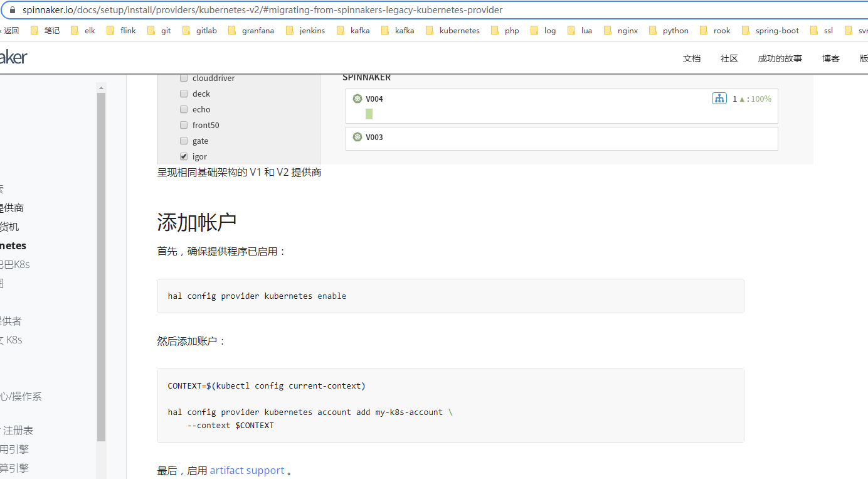Click the Spinnaker logo in the header
The height and width of the screenshot is (479, 868).
tap(14, 57)
